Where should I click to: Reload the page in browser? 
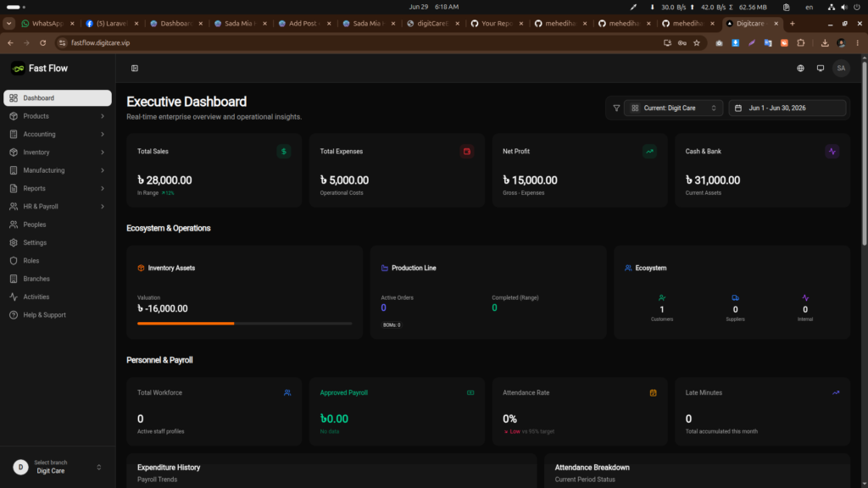tap(42, 42)
